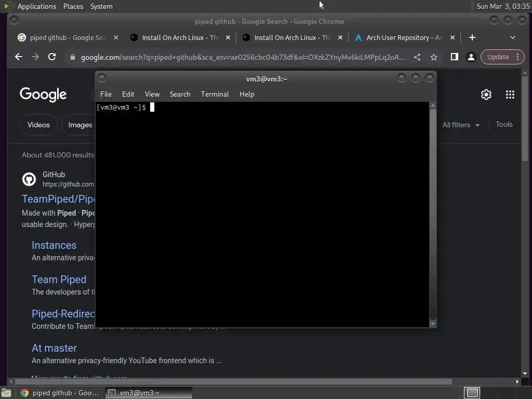532x399 pixels.
Task: Open the terminal View menu
Action: (x=152, y=95)
